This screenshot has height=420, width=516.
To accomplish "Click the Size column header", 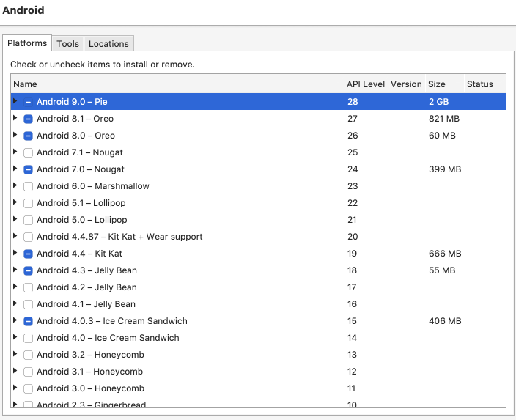I will point(444,84).
